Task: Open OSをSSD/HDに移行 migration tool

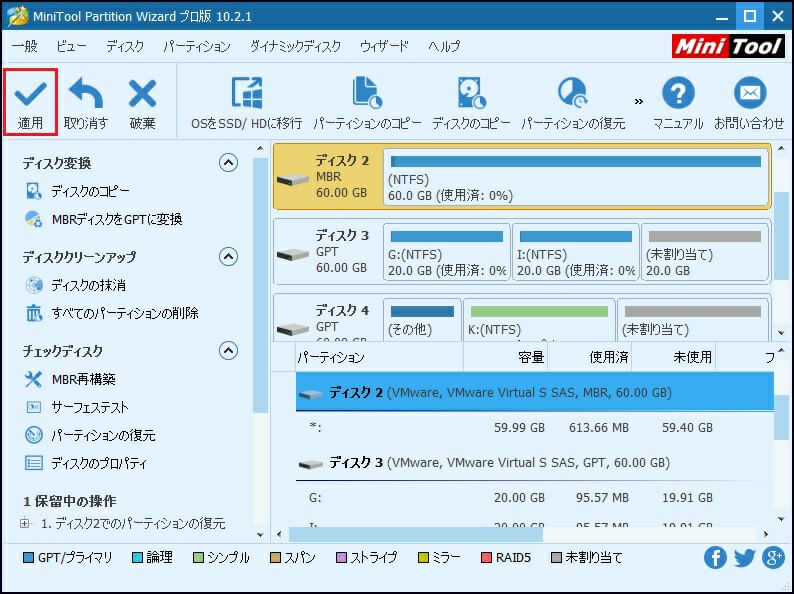Action: [247, 103]
